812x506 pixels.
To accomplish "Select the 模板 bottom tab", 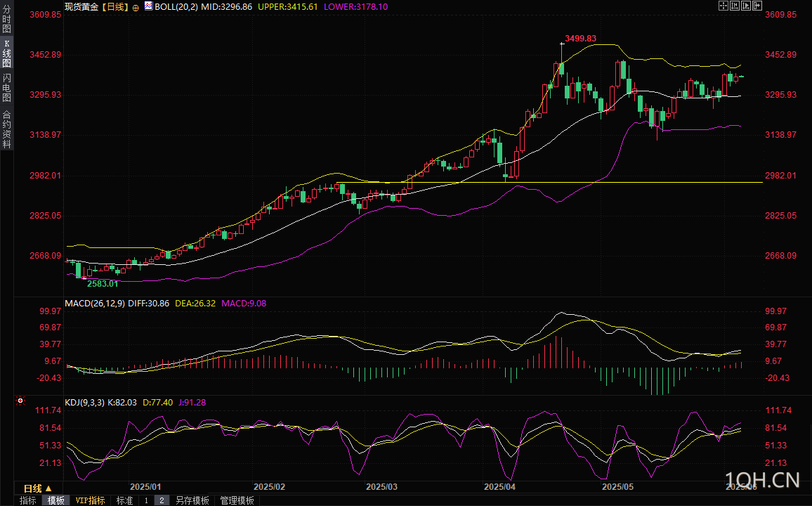I will [55, 500].
